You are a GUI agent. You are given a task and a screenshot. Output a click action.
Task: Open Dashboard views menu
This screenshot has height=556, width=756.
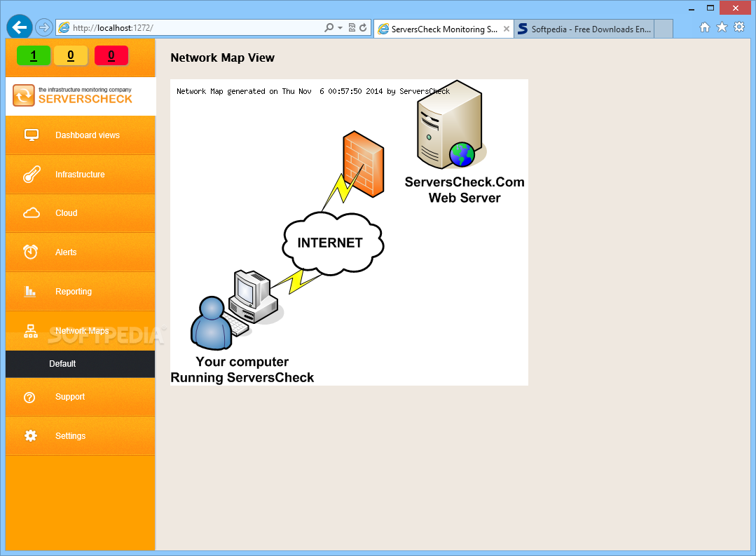[81, 135]
